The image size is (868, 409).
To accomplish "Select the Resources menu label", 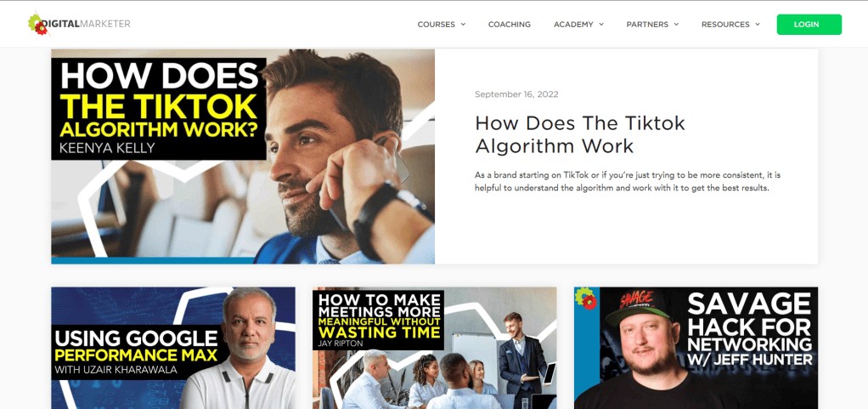I will 725,25.
